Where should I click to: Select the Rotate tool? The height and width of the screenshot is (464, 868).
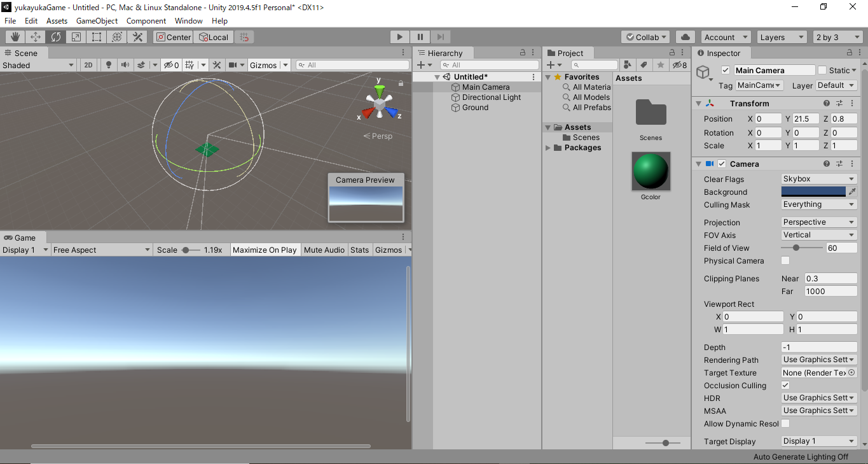point(56,37)
